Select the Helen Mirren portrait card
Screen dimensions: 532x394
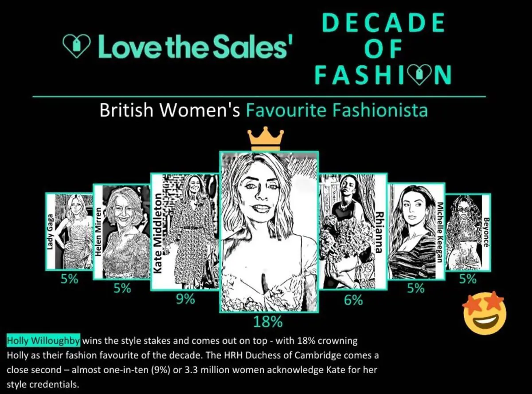point(122,232)
